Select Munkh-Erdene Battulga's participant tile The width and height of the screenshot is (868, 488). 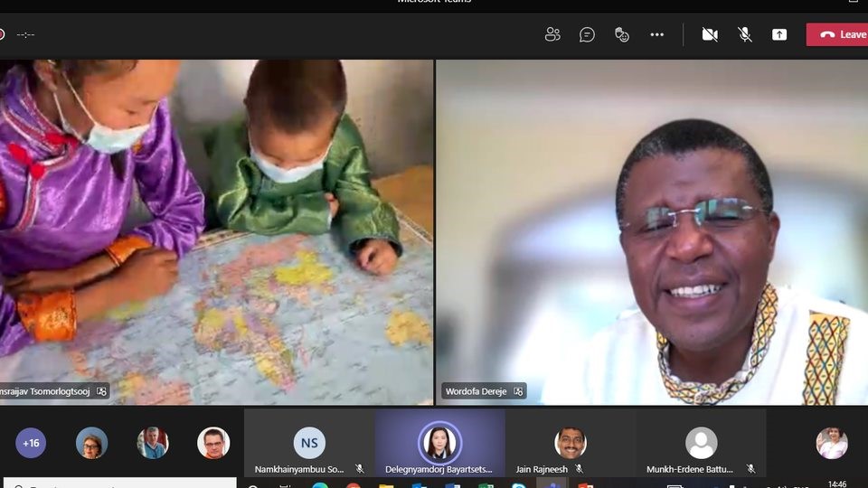coord(701,444)
